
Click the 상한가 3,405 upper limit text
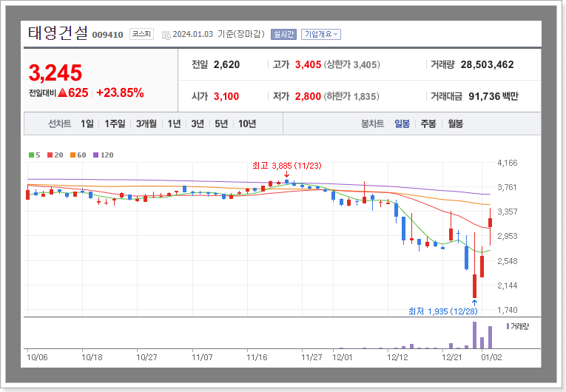point(352,64)
